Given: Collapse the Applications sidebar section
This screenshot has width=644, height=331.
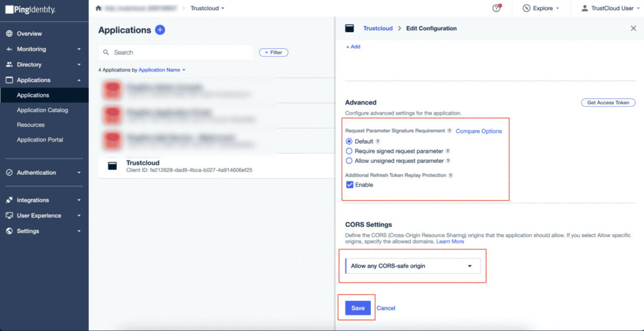Looking at the screenshot, I should 79,80.
